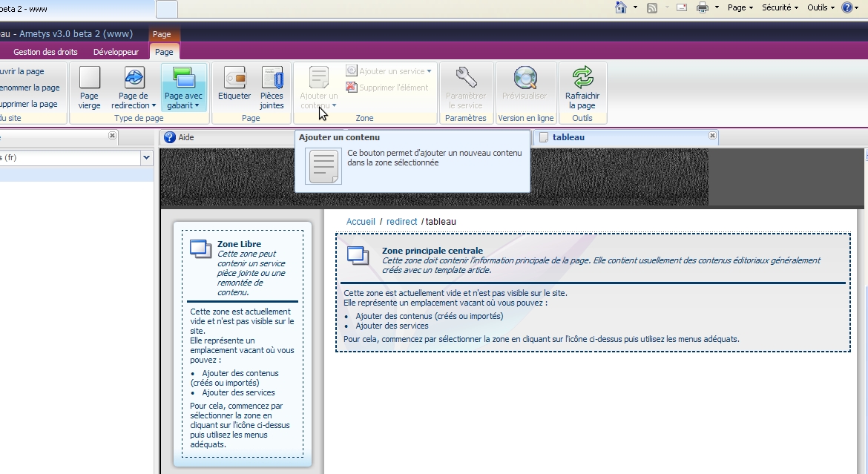Click Rafraîchir la page icon
Viewport: 868px width, 474px height.
[x=582, y=78]
